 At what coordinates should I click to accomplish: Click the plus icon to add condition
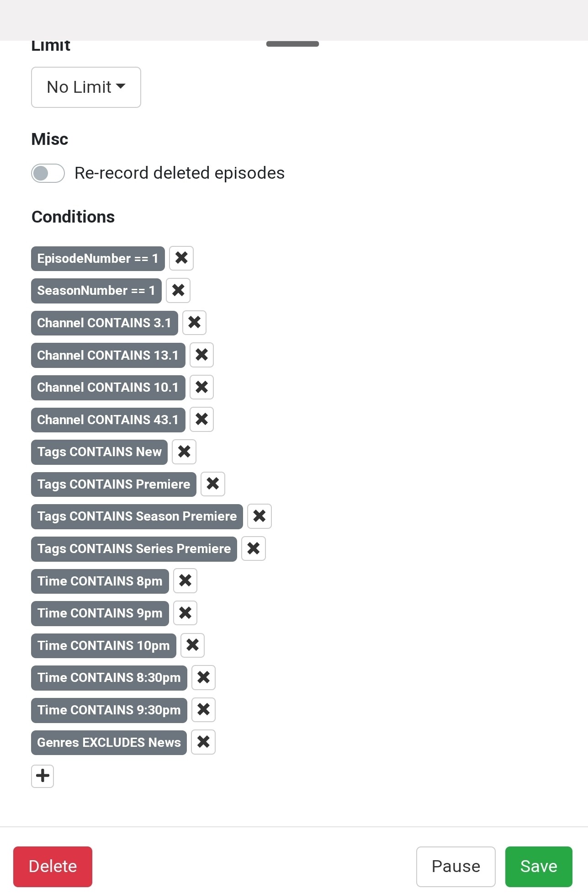coord(42,776)
